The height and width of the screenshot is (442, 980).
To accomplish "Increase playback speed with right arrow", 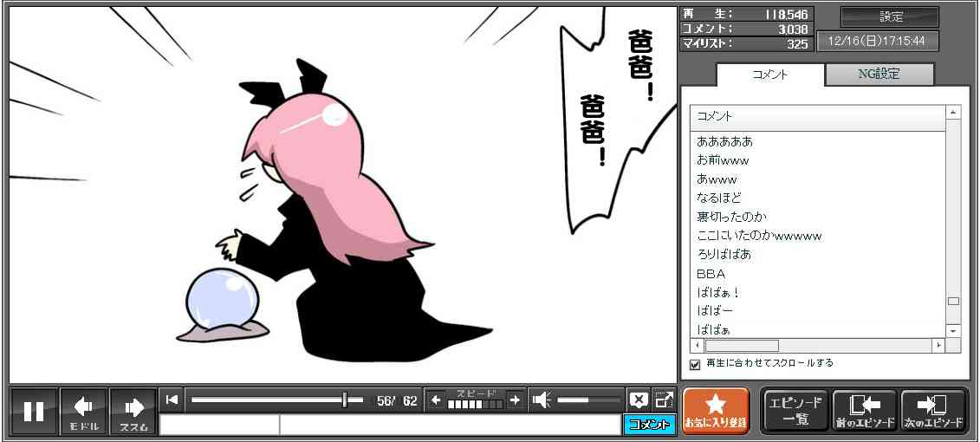I will [x=515, y=400].
